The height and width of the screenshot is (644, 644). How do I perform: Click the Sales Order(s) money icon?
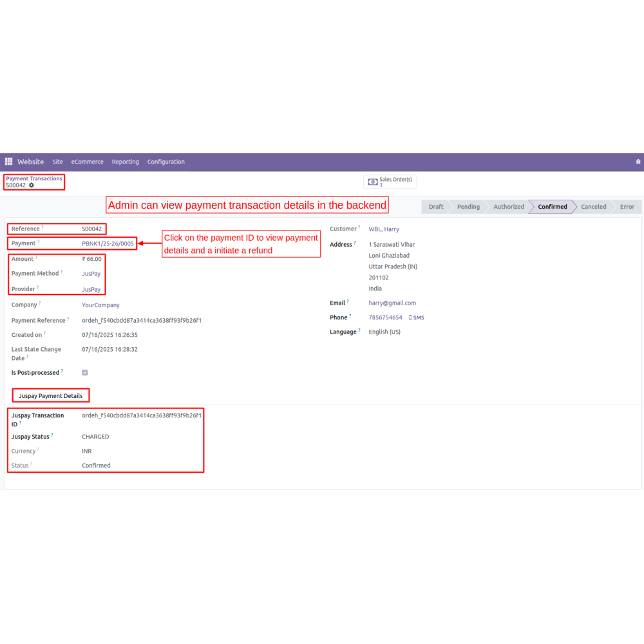coord(372,182)
